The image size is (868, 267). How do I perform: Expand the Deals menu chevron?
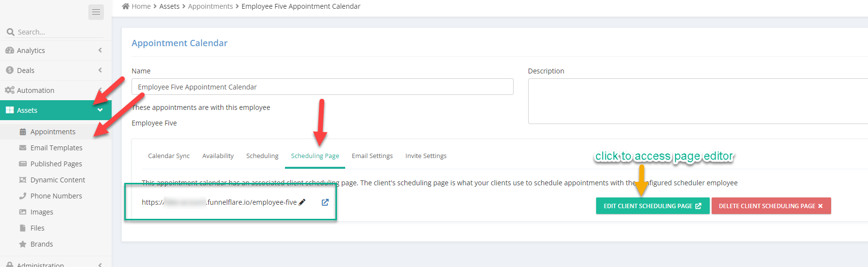click(100, 70)
